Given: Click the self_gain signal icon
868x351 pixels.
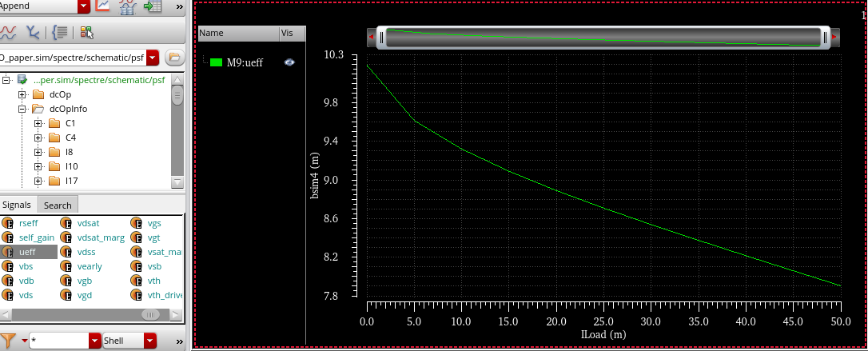Looking at the screenshot, I should pos(8,237).
